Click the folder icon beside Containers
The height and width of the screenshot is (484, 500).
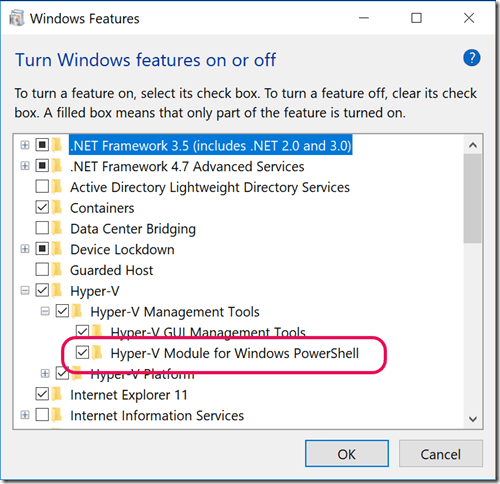click(x=57, y=207)
